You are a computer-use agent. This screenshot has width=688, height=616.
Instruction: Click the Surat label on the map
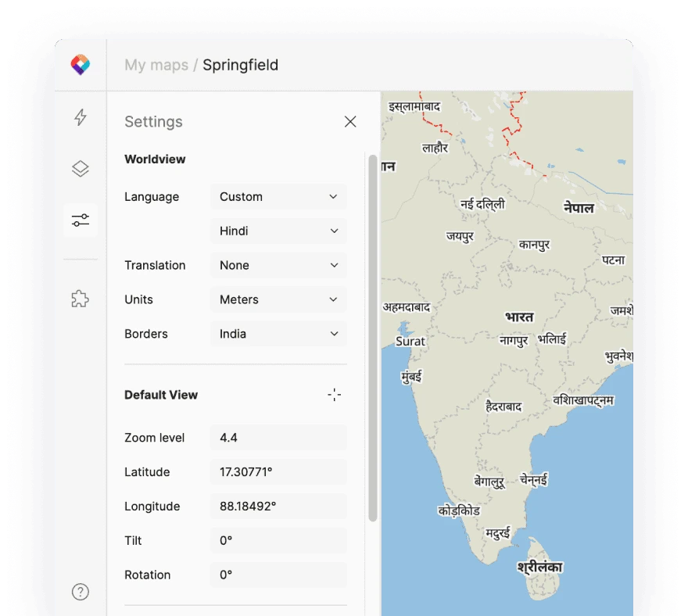tap(410, 341)
